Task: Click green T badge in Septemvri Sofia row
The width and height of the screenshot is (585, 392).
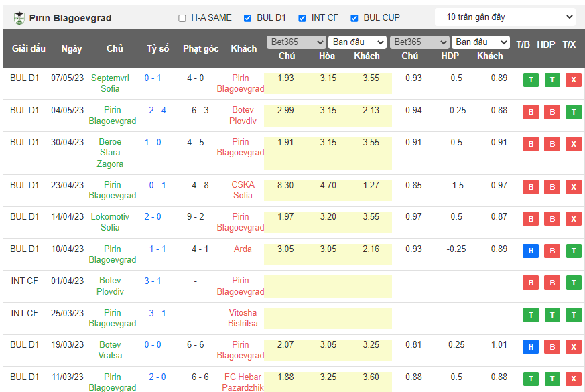Action: point(531,80)
